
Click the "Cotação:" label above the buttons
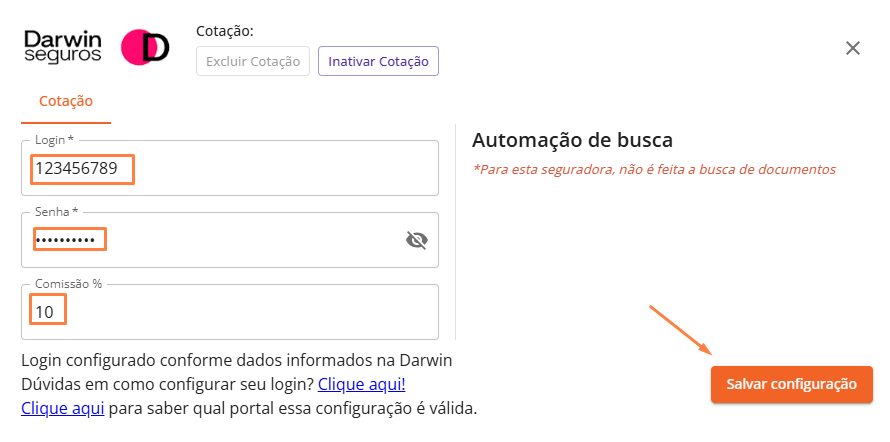[x=225, y=31]
